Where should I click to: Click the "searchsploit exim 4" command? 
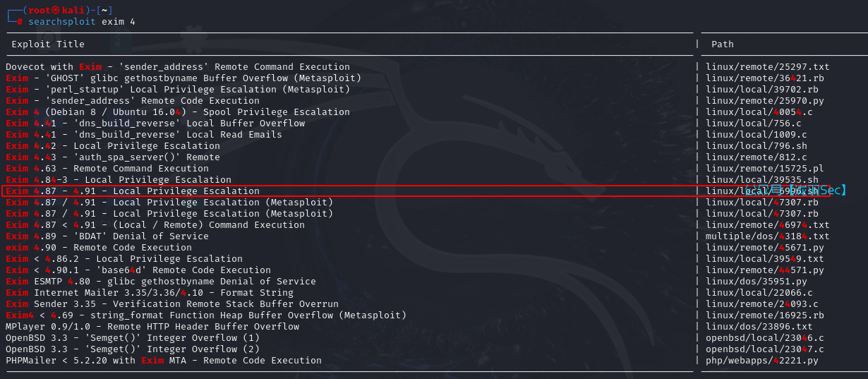(x=82, y=22)
